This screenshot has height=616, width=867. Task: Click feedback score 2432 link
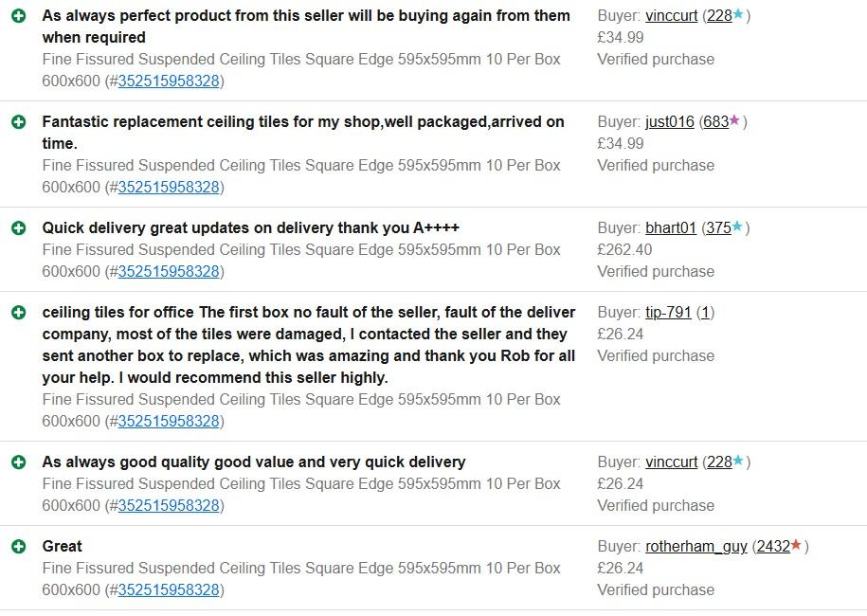click(x=773, y=547)
